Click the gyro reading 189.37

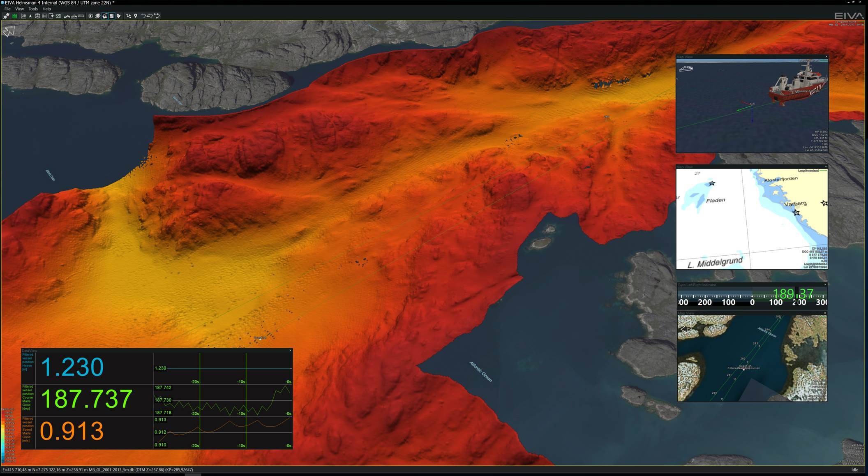pos(793,293)
